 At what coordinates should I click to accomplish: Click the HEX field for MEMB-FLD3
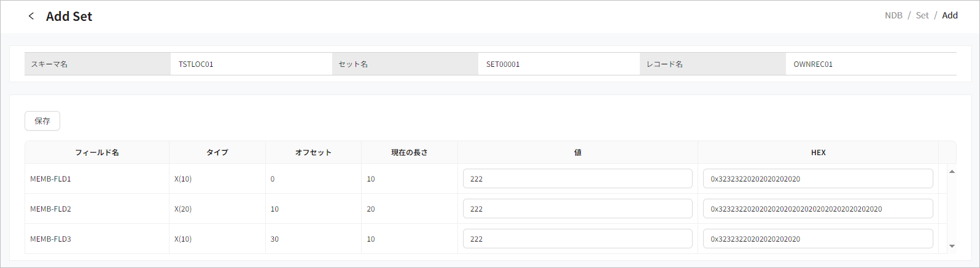[817, 239]
